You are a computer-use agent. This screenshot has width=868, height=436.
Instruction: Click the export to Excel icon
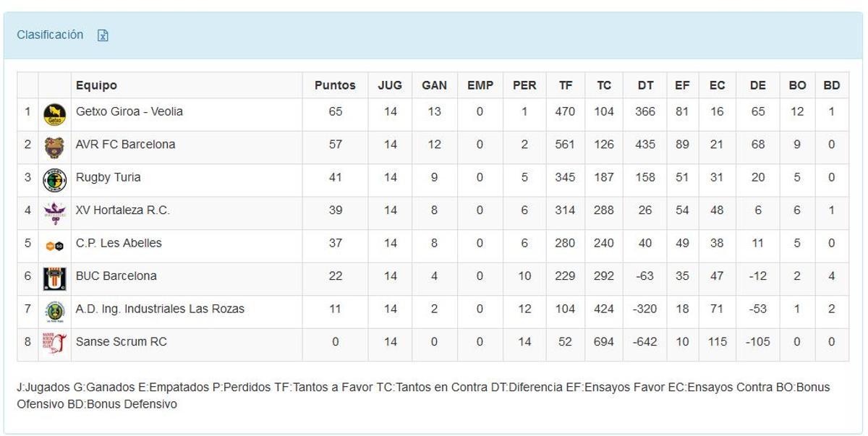[103, 35]
